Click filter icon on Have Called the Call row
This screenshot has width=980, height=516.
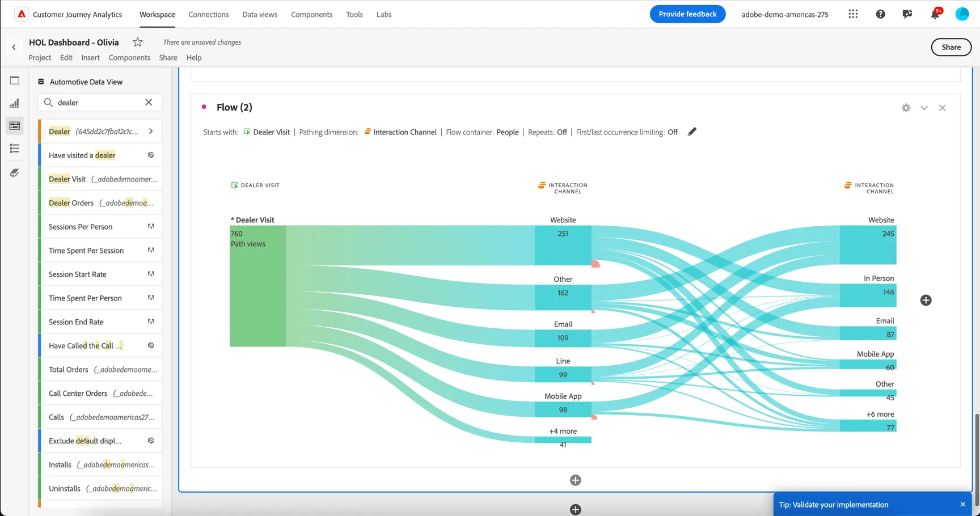point(151,345)
